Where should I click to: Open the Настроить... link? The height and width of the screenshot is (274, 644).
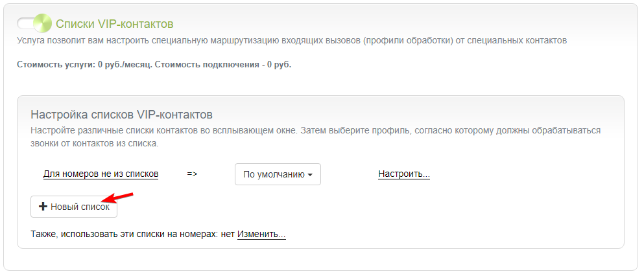tap(404, 174)
